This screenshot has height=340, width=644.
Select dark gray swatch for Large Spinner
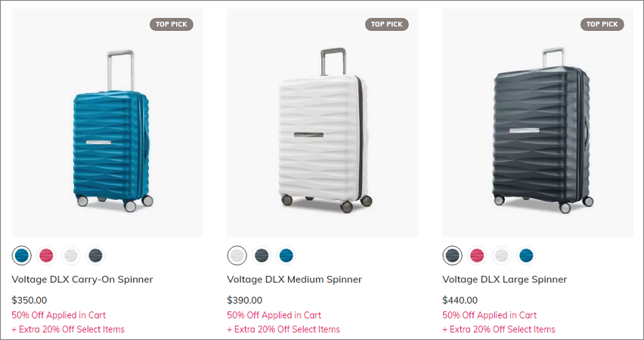click(x=452, y=255)
